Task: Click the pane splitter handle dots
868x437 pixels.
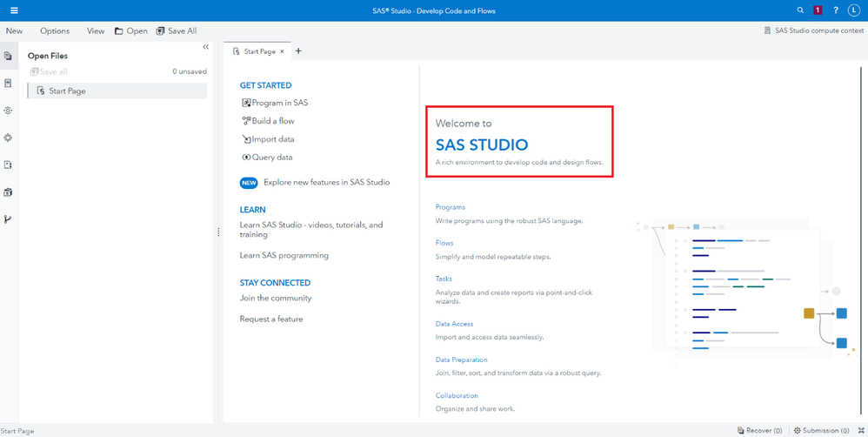Action: point(218,232)
